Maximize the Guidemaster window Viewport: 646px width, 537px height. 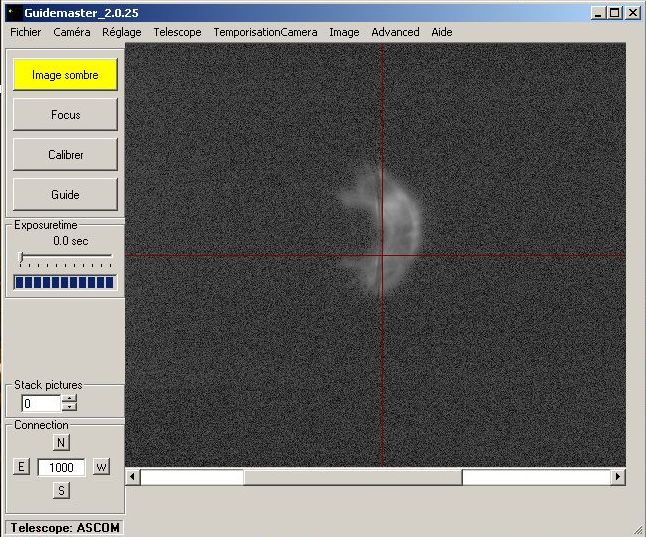[x=614, y=13]
